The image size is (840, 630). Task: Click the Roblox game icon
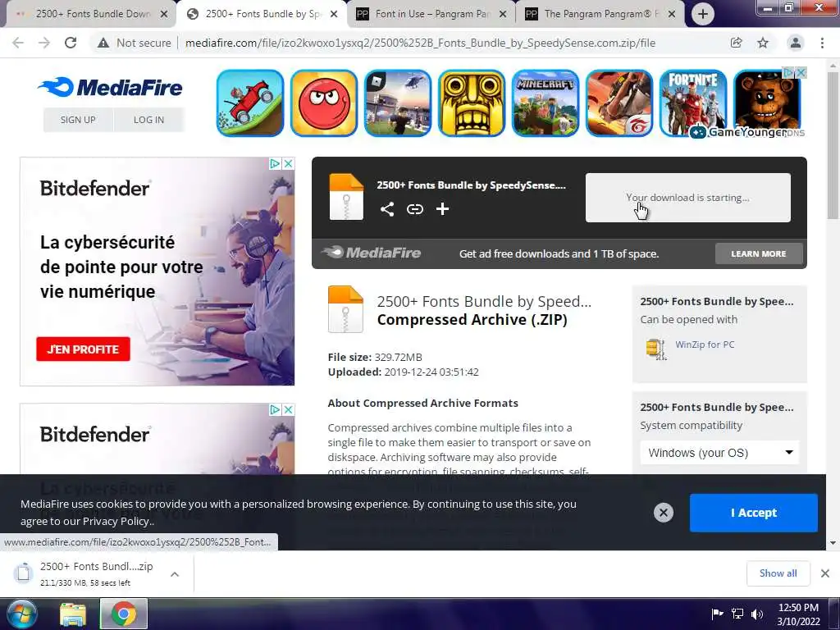398,103
